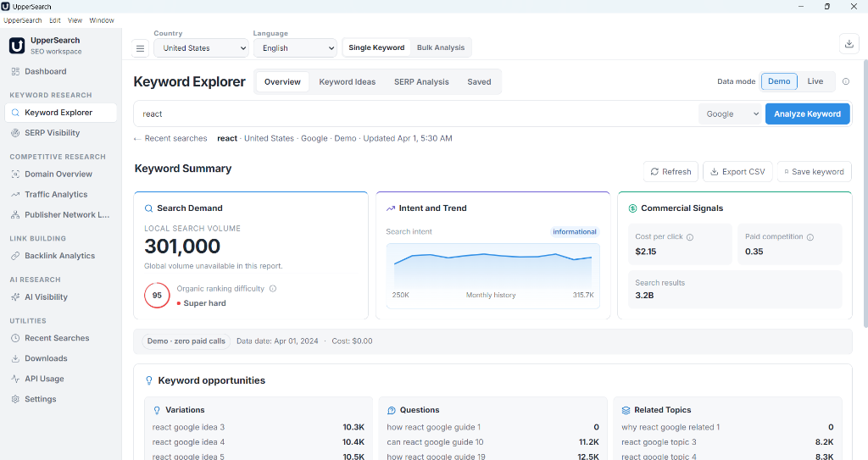The image size is (868, 460).
Task: Click the monthly history trend chart
Action: [x=492, y=275]
